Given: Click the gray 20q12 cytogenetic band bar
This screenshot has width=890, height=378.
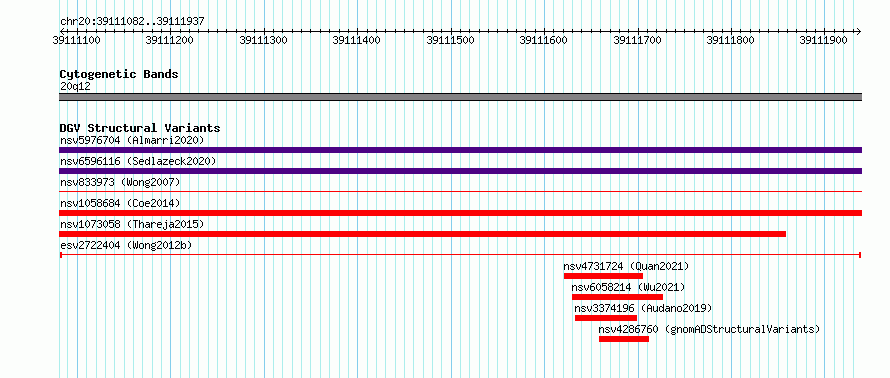Looking at the screenshot, I should [460, 97].
